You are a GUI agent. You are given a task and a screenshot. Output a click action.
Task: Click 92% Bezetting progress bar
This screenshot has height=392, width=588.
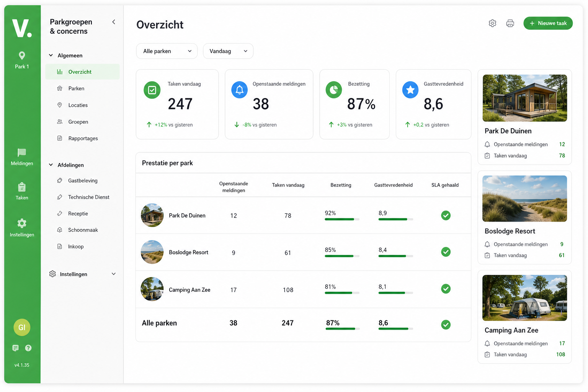tap(342, 219)
